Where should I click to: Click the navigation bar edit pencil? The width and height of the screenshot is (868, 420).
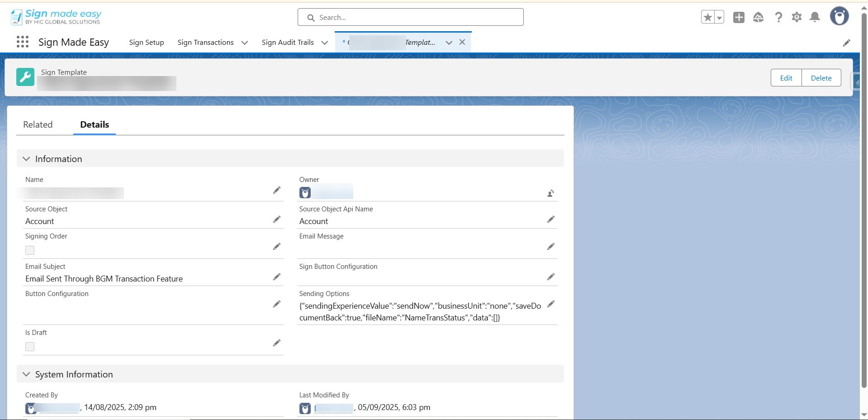(847, 43)
